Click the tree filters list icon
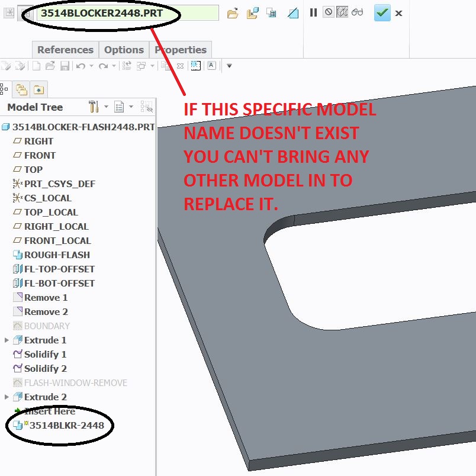The width and height of the screenshot is (476, 476). (119, 107)
